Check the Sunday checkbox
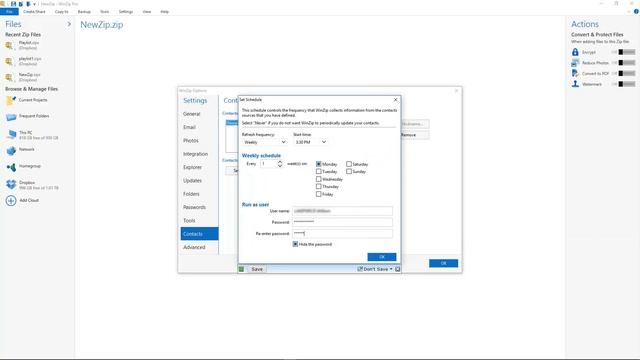This screenshot has height=360, width=640. click(349, 172)
